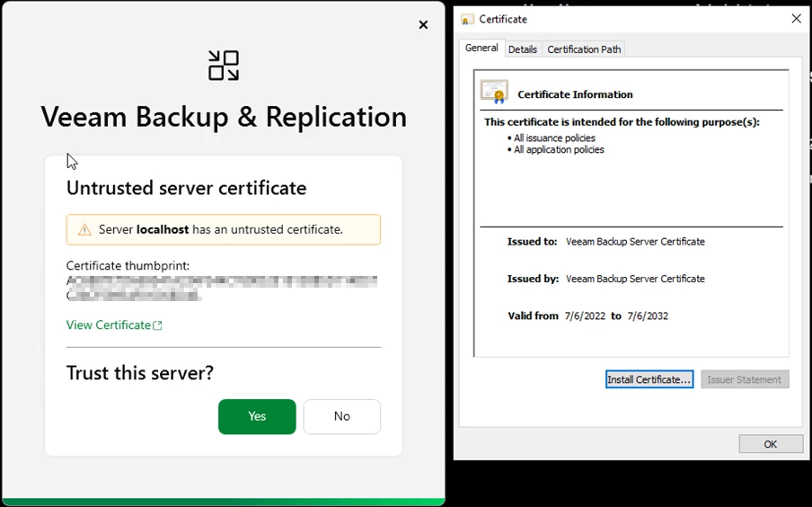
Task: Select the General tab
Action: click(481, 49)
